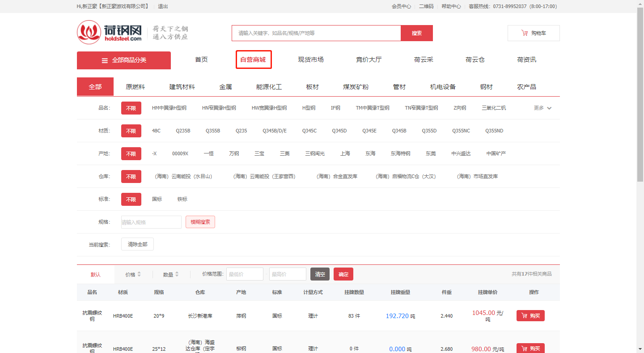Filter material by Q235B
Screen dimensions: 644x353
pos(183,131)
